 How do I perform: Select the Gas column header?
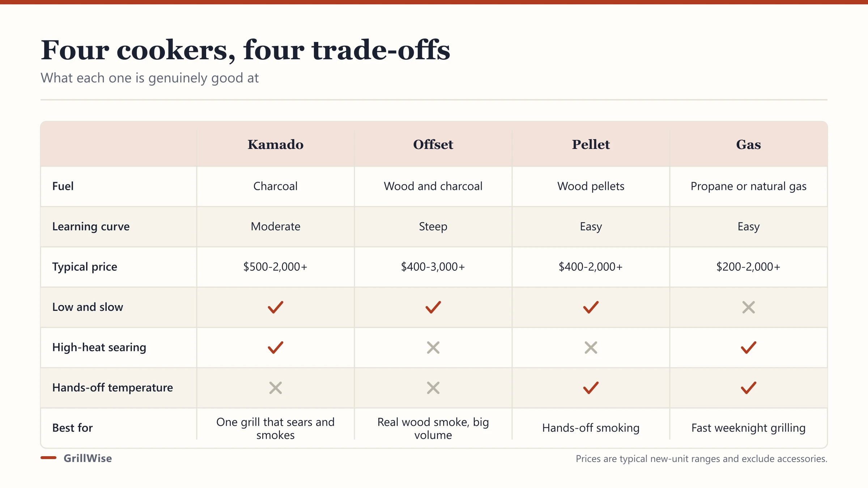tap(748, 145)
